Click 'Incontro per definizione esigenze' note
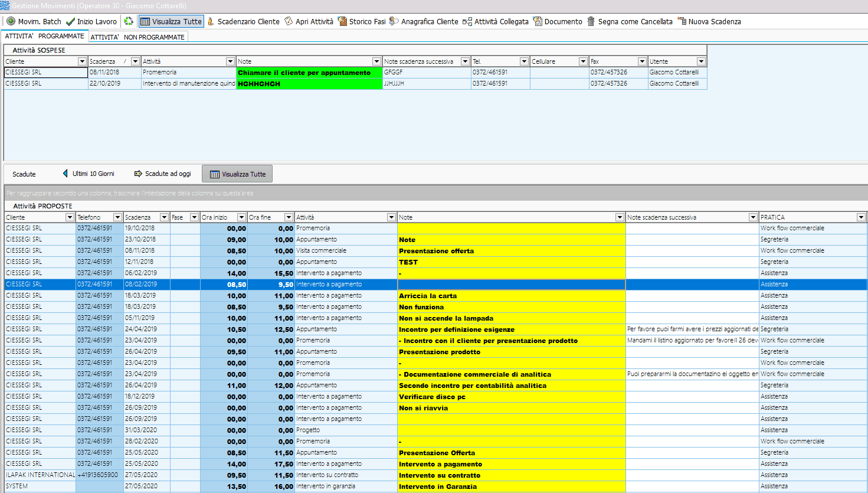 [512, 329]
